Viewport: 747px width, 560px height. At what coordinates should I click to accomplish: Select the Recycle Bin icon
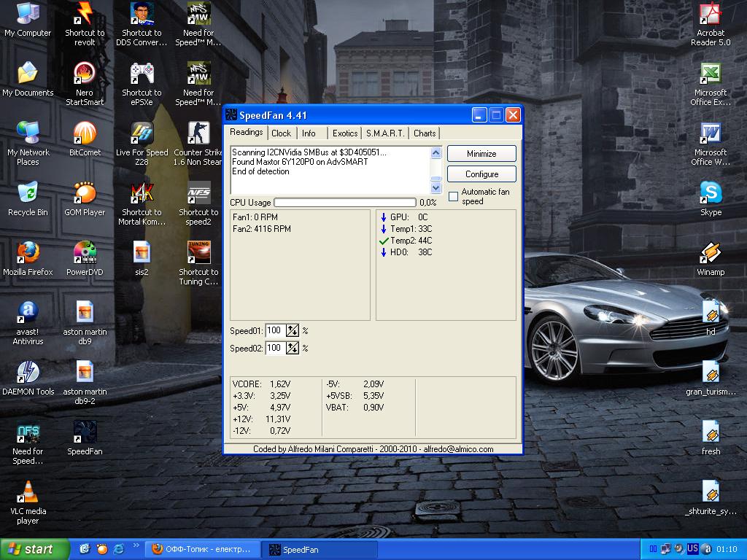point(28,193)
